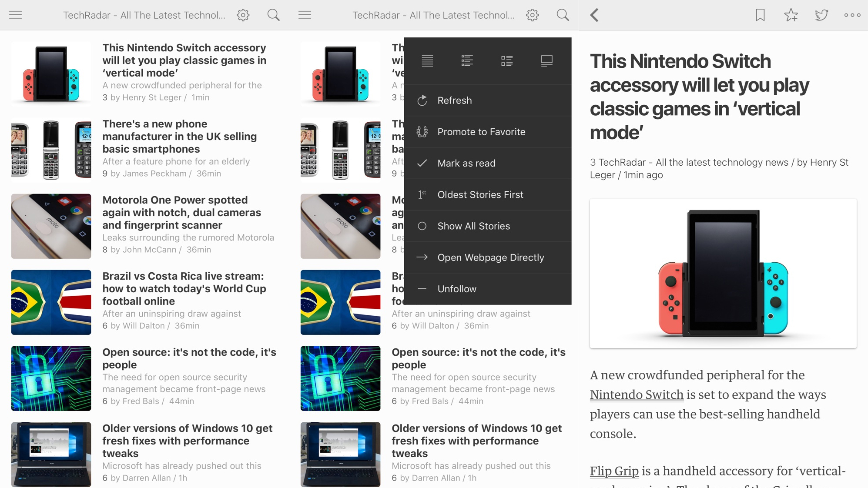Open hamburger menu in middle feed pane
Image resolution: width=868 pixels, height=488 pixels.
coord(305,15)
